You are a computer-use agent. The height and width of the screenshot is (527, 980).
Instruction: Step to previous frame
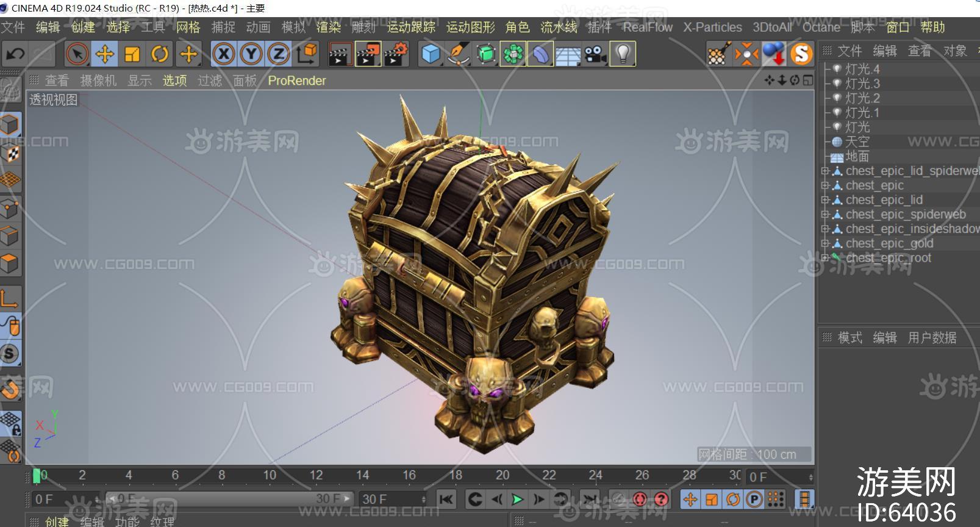496,500
